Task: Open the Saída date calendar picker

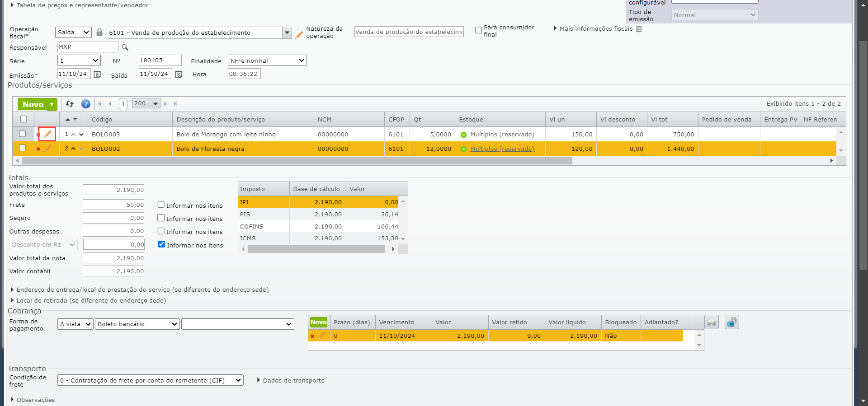Action: pyautogui.click(x=179, y=74)
